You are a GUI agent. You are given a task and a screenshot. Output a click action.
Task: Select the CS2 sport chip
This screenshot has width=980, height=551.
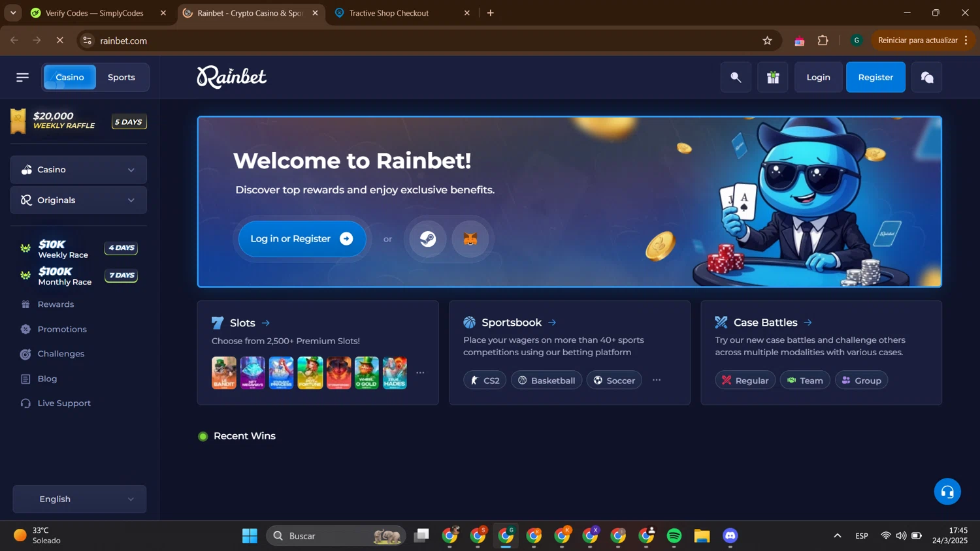[485, 381]
